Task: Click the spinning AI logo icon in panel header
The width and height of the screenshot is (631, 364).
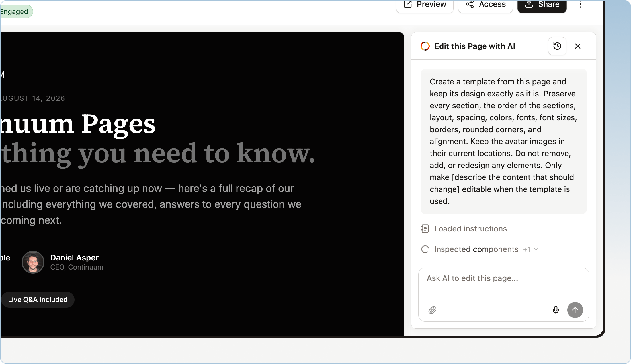Action: [x=425, y=46]
